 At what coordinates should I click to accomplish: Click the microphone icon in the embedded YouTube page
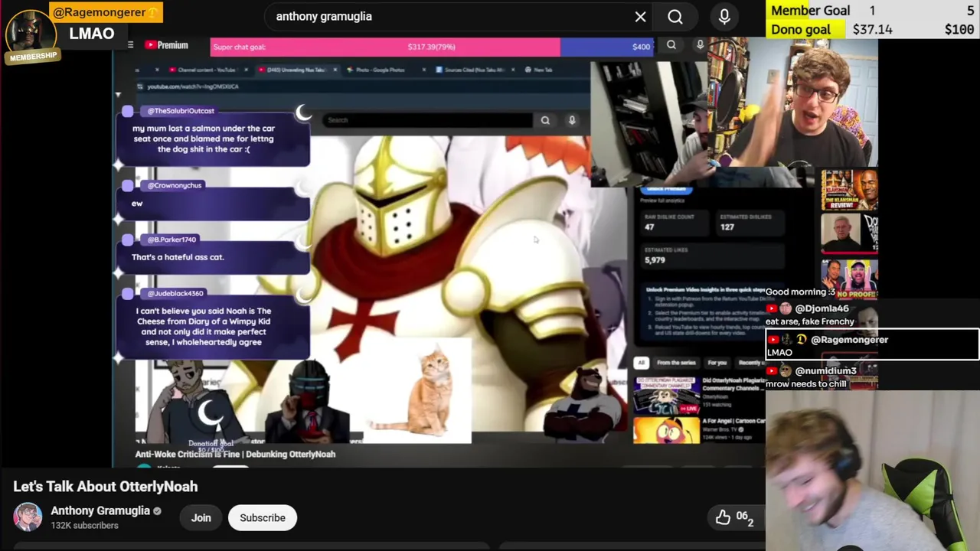coord(572,120)
